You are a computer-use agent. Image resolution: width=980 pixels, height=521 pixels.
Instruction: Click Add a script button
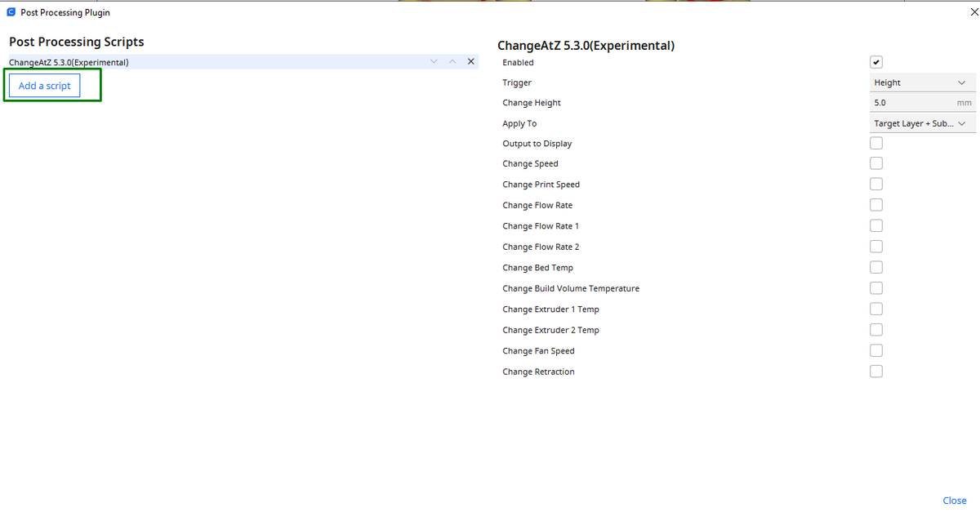click(45, 86)
